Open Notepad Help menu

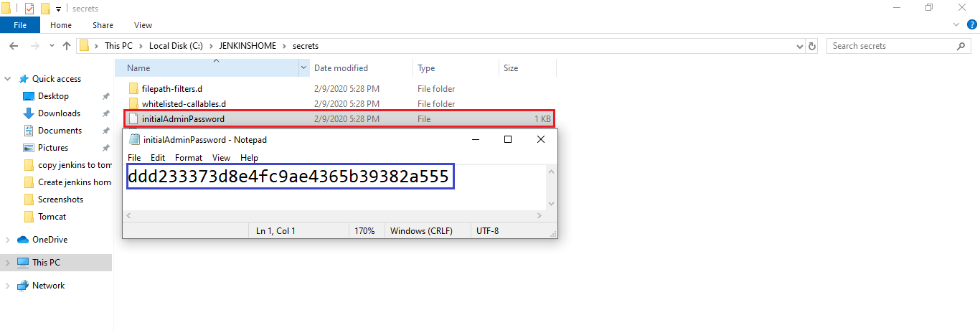[249, 157]
